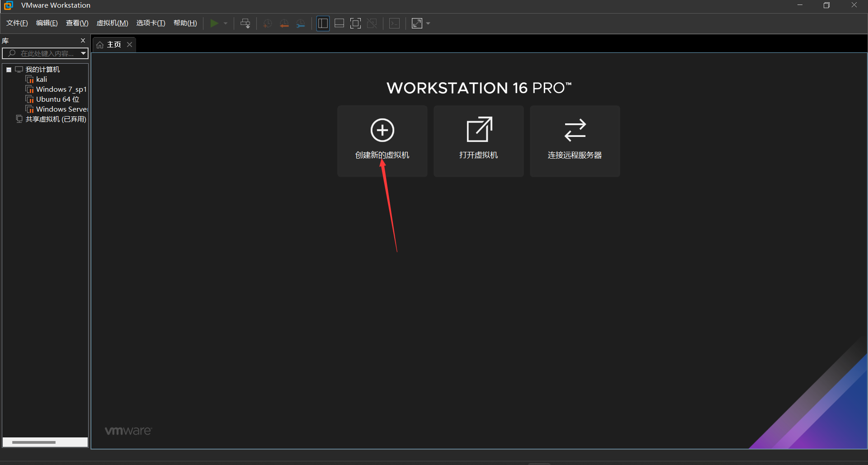Select 共享虚拟机 (已弃用) tree item
Viewport: 868px width, 465px height.
[x=56, y=119]
